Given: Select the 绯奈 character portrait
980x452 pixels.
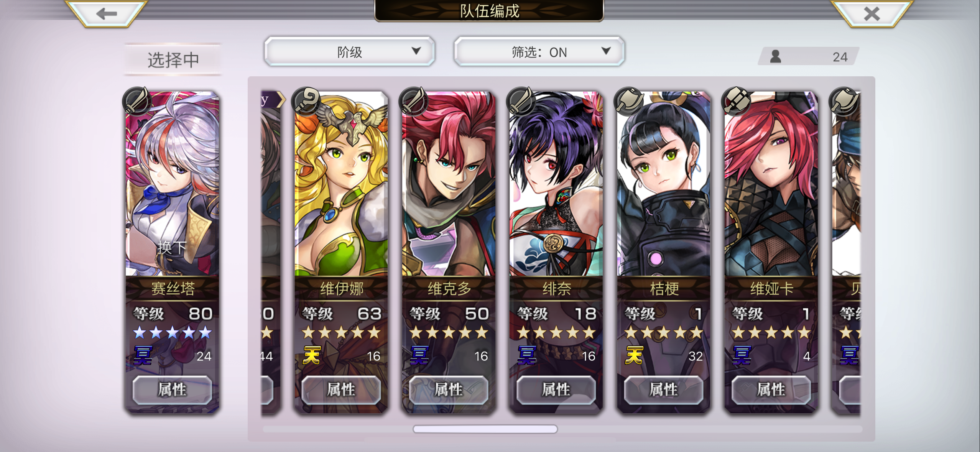Looking at the screenshot, I should (x=556, y=184).
